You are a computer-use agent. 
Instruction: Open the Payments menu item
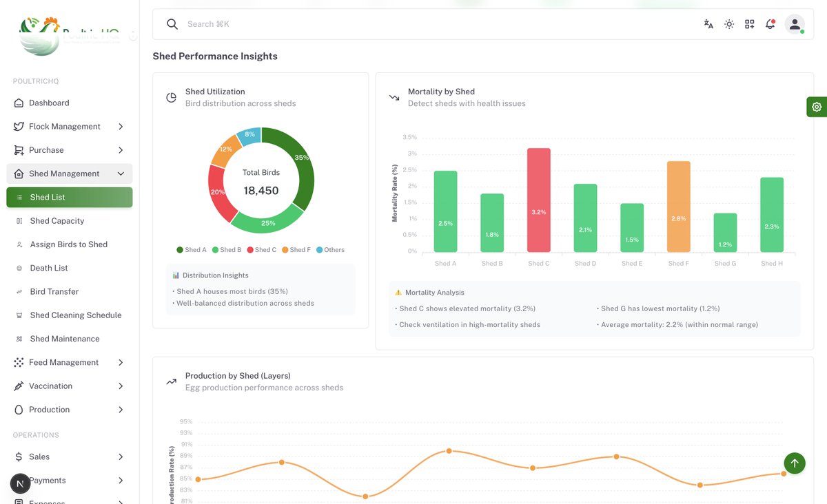70,481
